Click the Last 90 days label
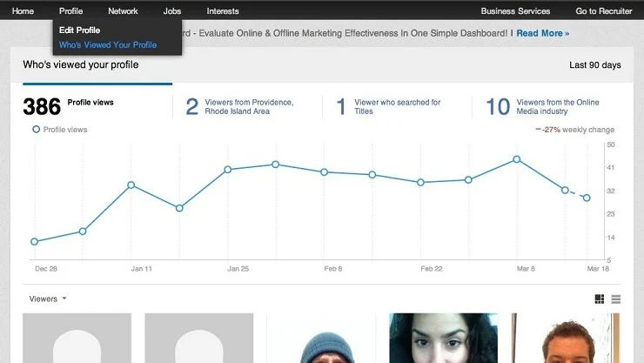The image size is (644, 363). [594, 65]
